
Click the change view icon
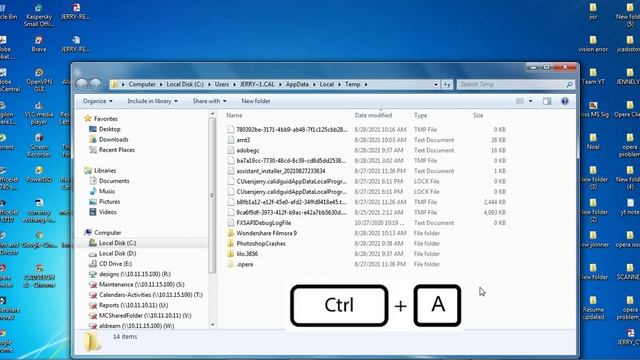coord(520,101)
